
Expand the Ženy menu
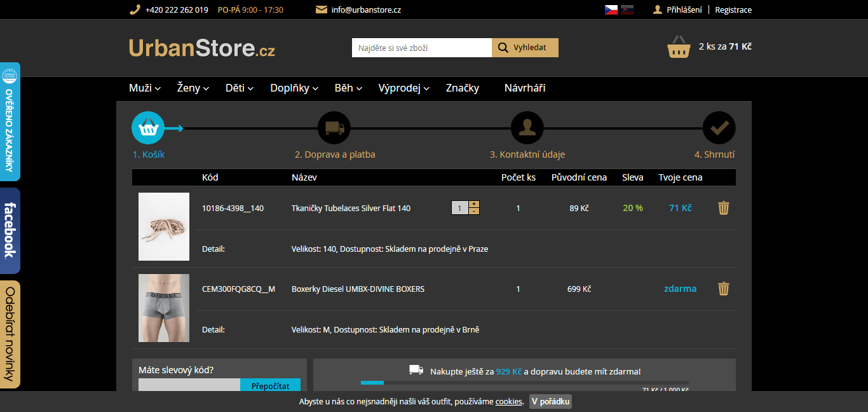tap(193, 88)
